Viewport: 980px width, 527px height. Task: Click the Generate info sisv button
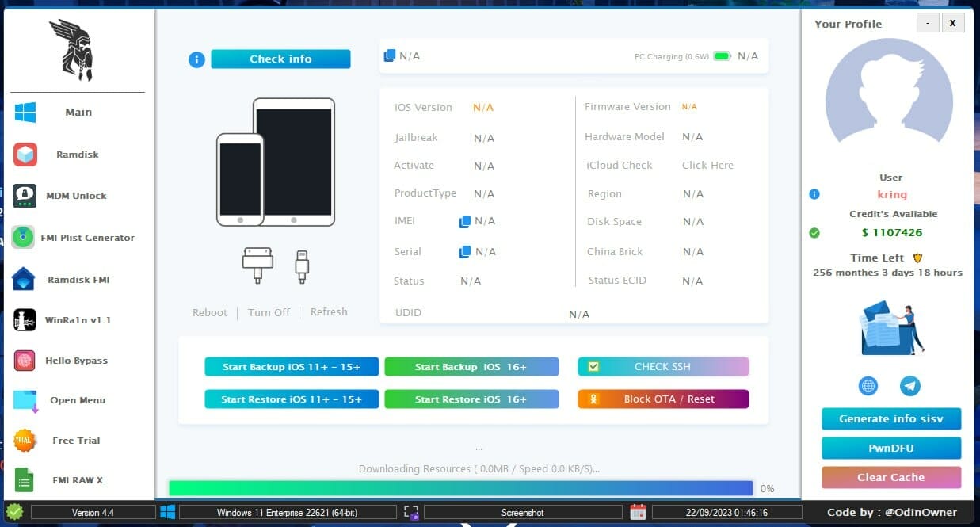click(x=891, y=418)
